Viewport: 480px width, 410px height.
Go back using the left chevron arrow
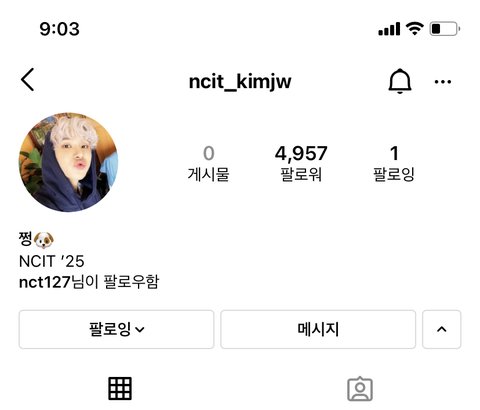pyautogui.click(x=28, y=80)
